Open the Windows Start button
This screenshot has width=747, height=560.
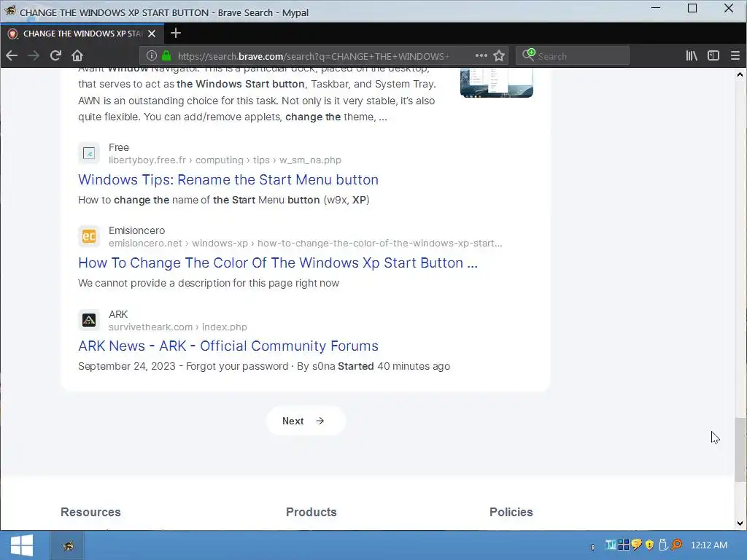point(22,545)
